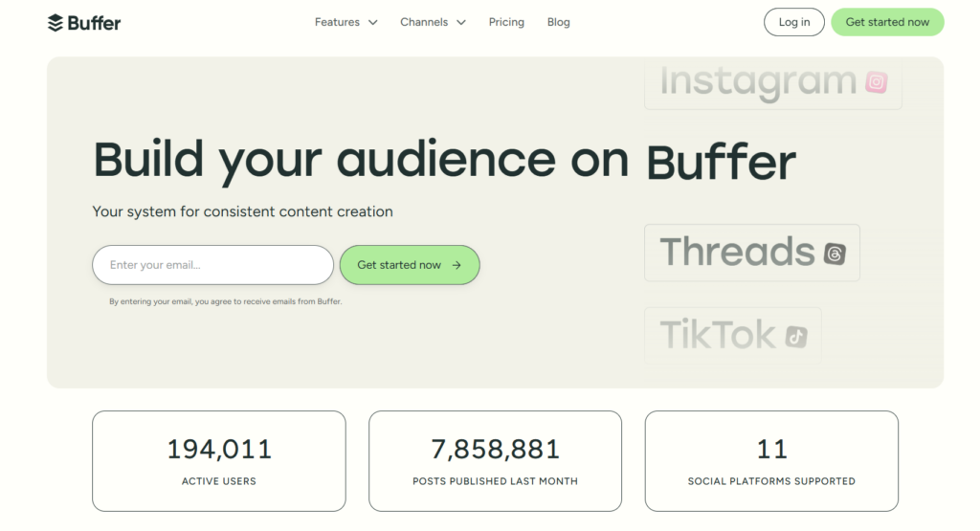980x531 pixels.
Task: Select the Threads channel card text
Action: point(738,252)
